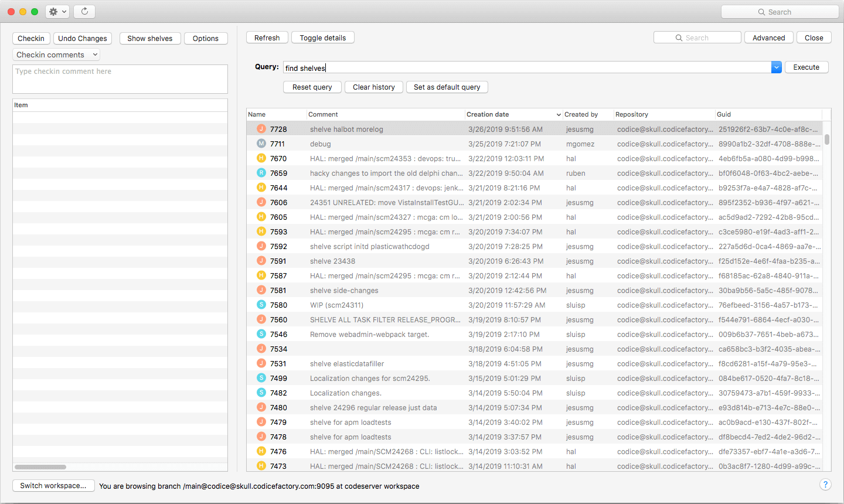
Task: Open the Checkin comments dropdown
Action: click(56, 55)
